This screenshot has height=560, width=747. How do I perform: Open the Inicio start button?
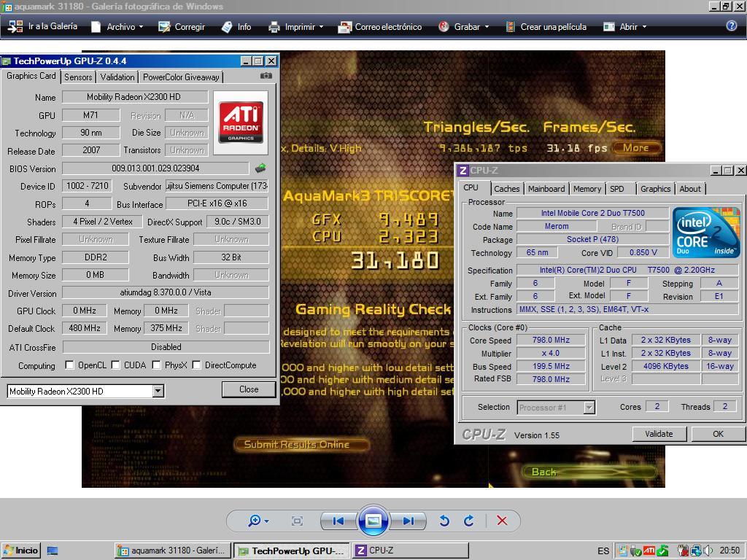(x=21, y=551)
